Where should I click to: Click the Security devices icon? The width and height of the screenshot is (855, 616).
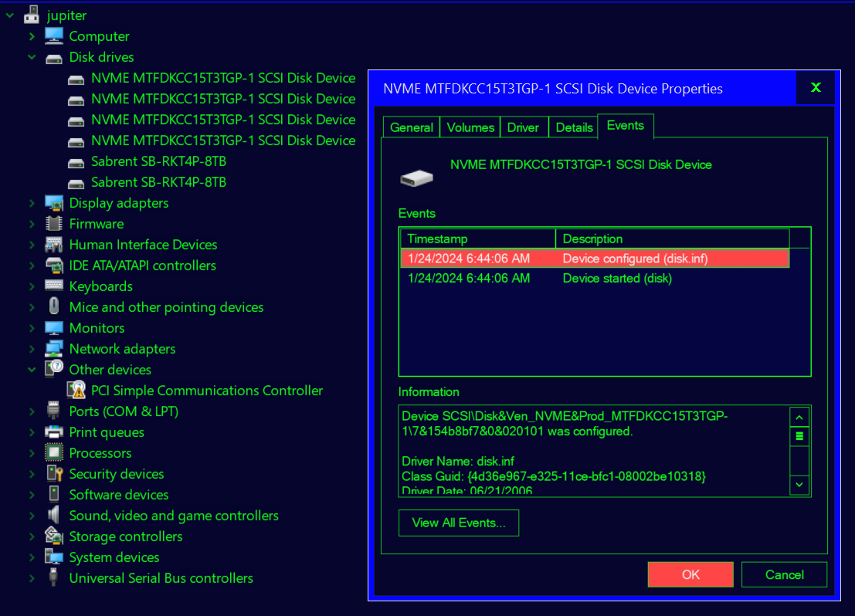[54, 474]
